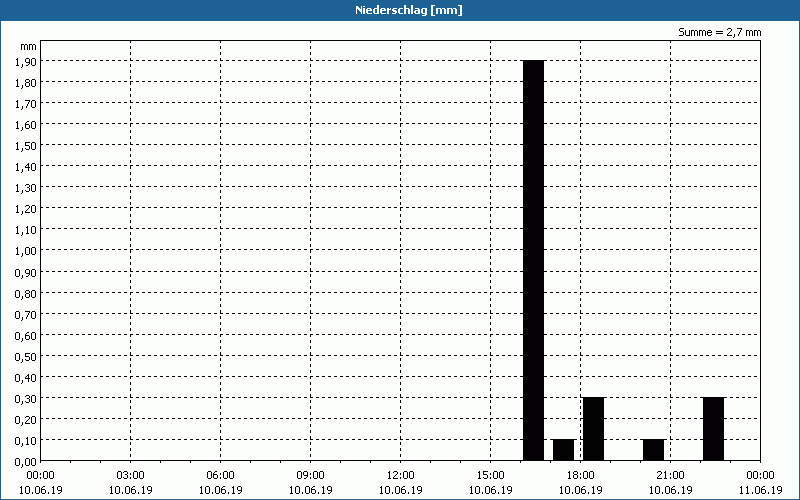Click the 0,80 y-axis value

26,293
